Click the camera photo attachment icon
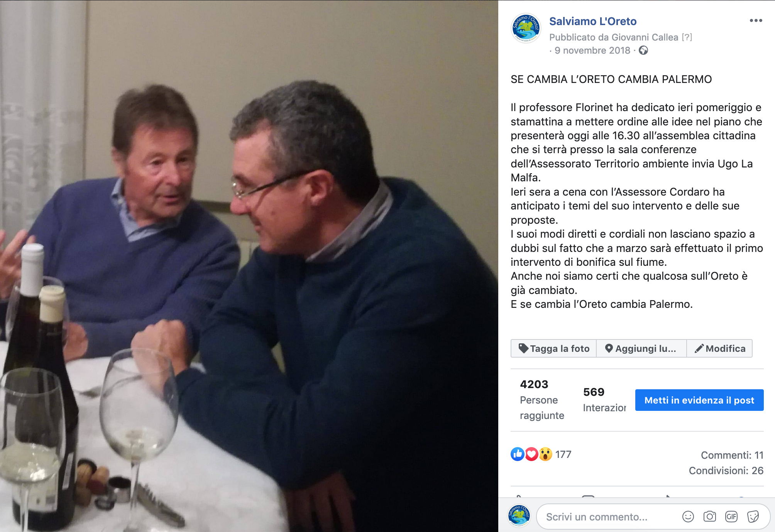Viewport: 775px width, 532px height. coord(709,517)
